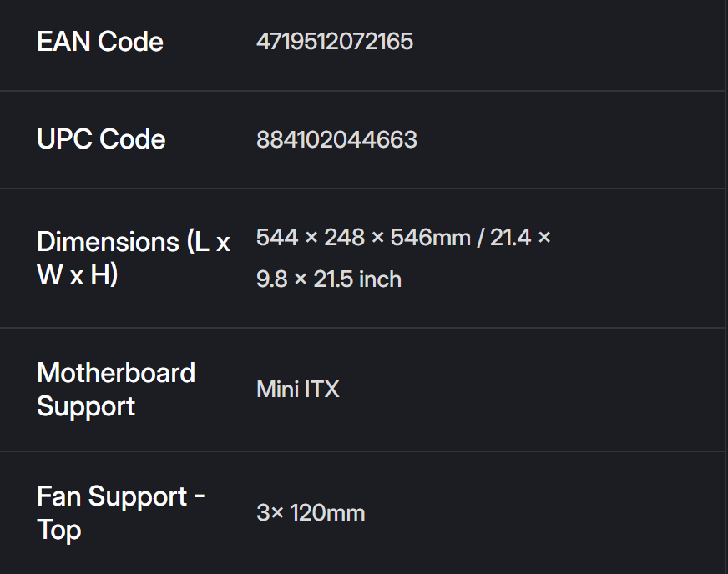The width and height of the screenshot is (728, 574).
Task: Click the 248 width value
Action: click(344, 238)
